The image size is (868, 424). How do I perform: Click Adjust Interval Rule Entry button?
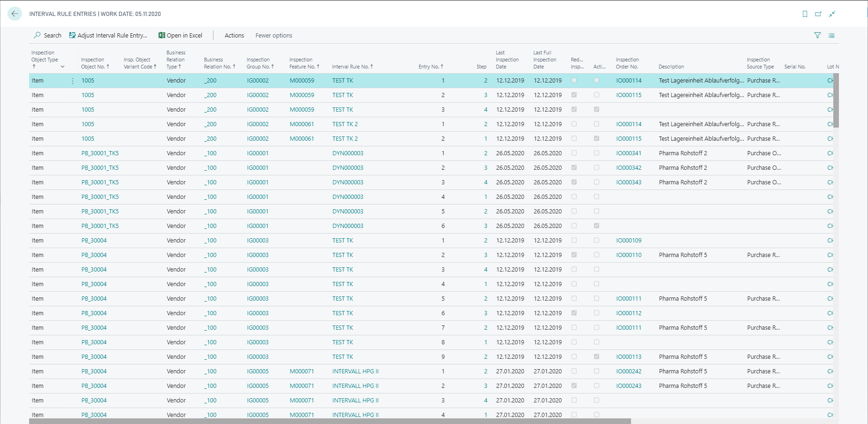coord(108,35)
